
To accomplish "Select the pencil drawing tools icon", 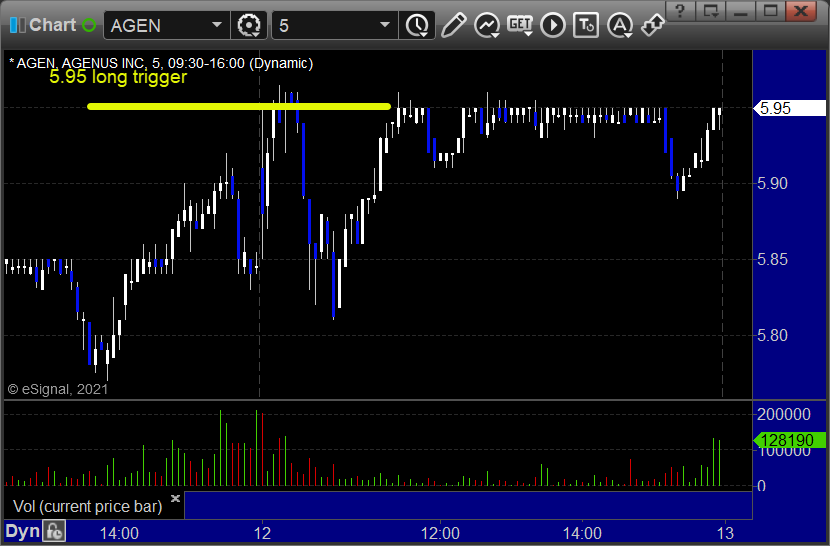I will 454,25.
